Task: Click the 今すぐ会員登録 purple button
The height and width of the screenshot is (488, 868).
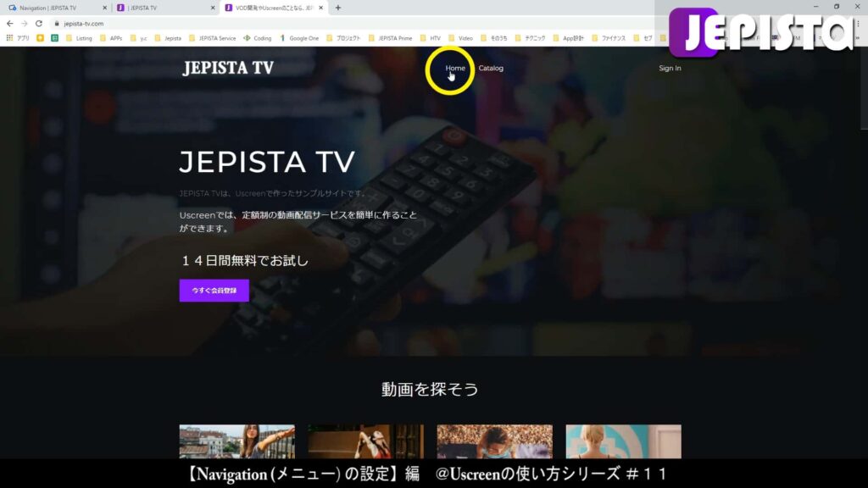Action: tap(213, 290)
